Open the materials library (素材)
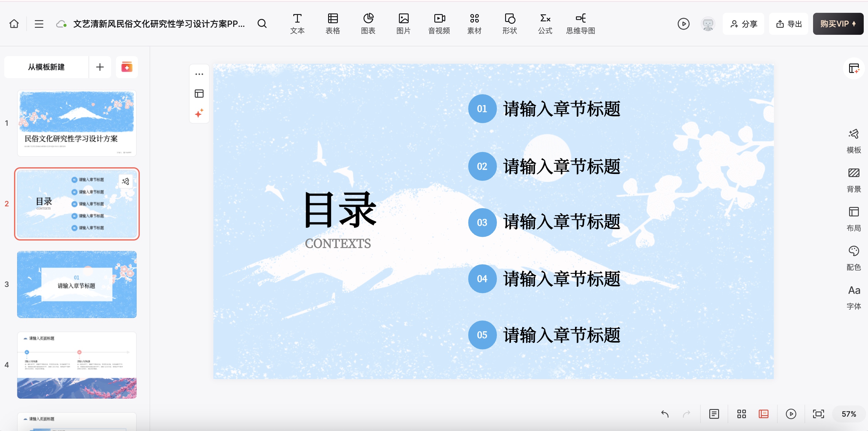Screen dimensions: 868x431 pyautogui.click(x=474, y=24)
